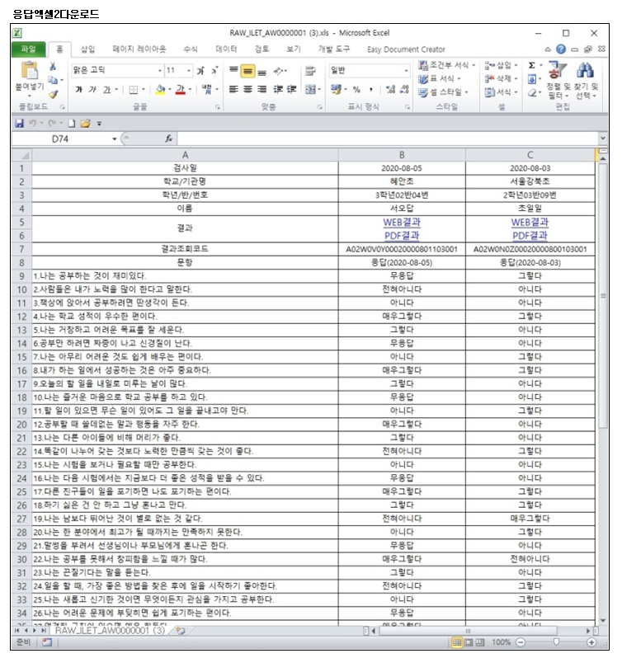The width and height of the screenshot is (622, 672).
Task: Open the 삽입 (Insert) ribbon tab
Action: coord(87,49)
